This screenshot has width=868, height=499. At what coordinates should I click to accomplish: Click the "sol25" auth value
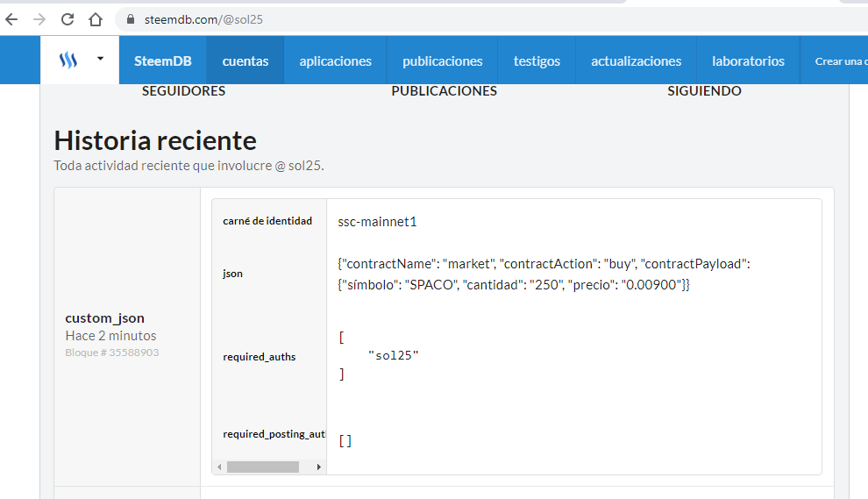pos(394,355)
